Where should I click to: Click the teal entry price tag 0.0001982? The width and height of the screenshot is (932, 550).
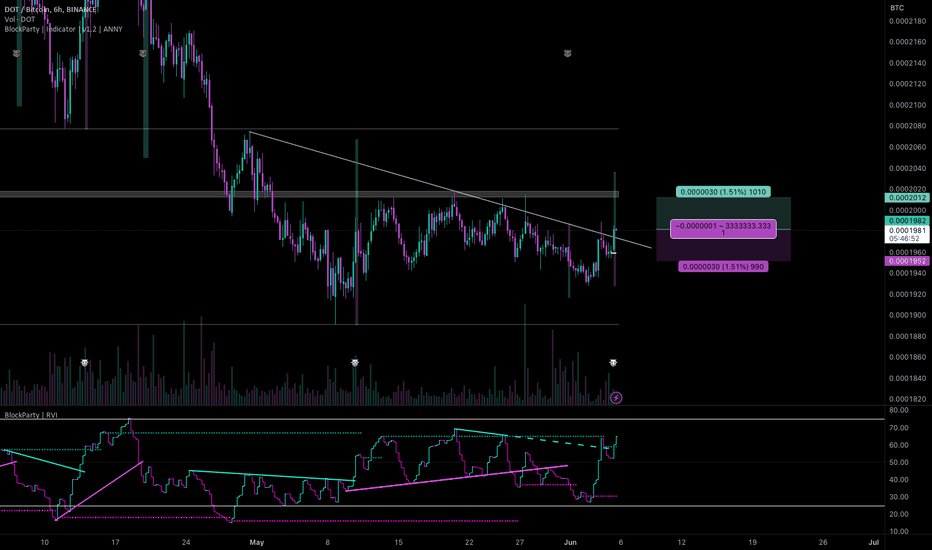point(906,221)
